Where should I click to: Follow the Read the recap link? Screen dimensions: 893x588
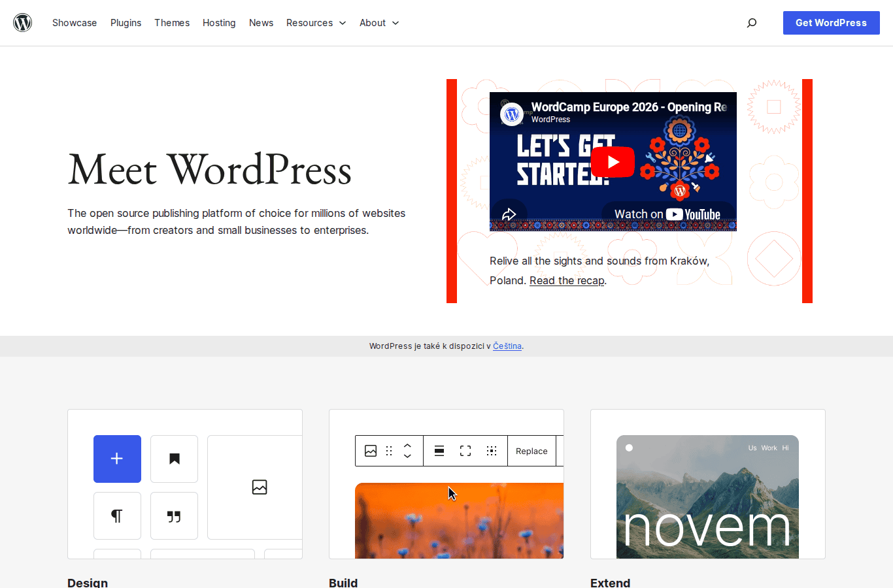(567, 280)
